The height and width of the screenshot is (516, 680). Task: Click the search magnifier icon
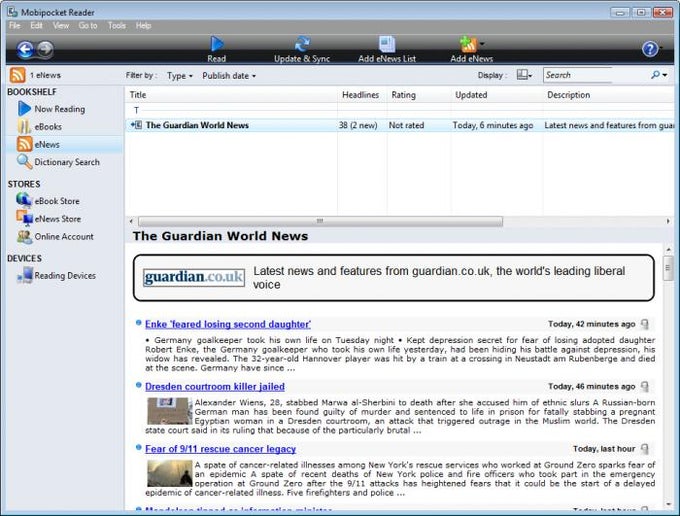coord(655,75)
